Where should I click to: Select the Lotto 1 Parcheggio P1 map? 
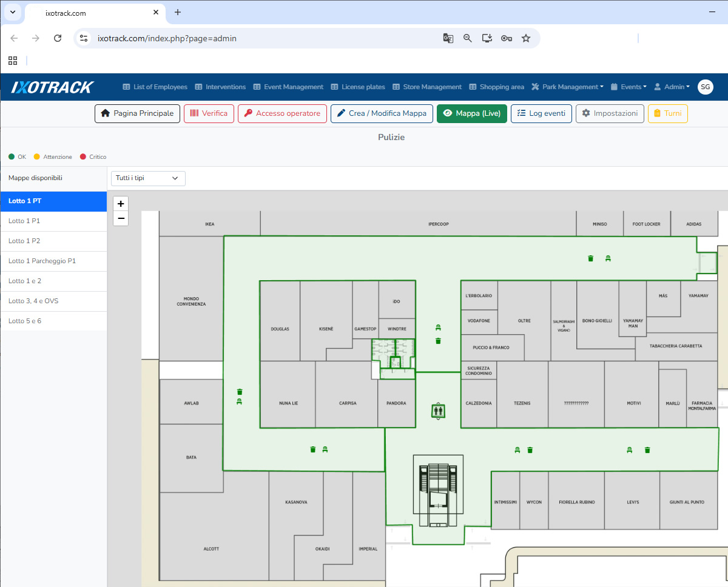[x=53, y=261]
